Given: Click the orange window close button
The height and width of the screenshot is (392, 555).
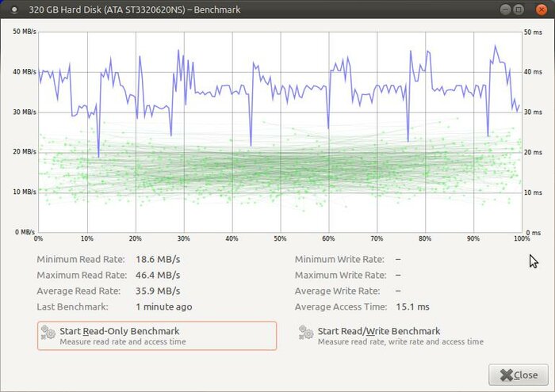Looking at the screenshot, I should pyautogui.click(x=542, y=10).
